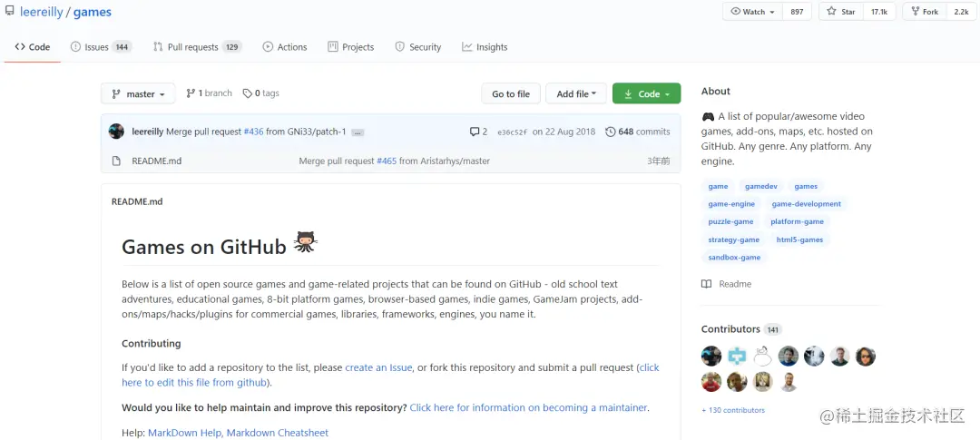Select the html5-games topic tag
The image size is (980, 440).
pyautogui.click(x=799, y=240)
